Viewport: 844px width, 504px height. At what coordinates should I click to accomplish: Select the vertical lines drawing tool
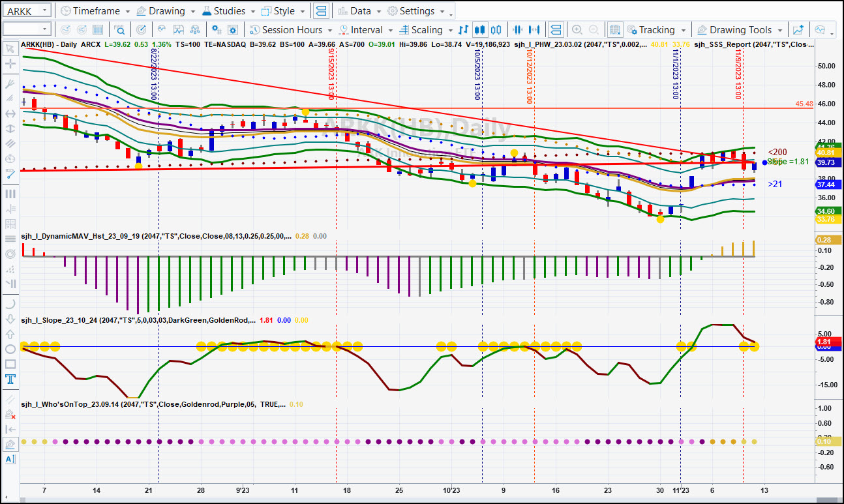[10, 194]
